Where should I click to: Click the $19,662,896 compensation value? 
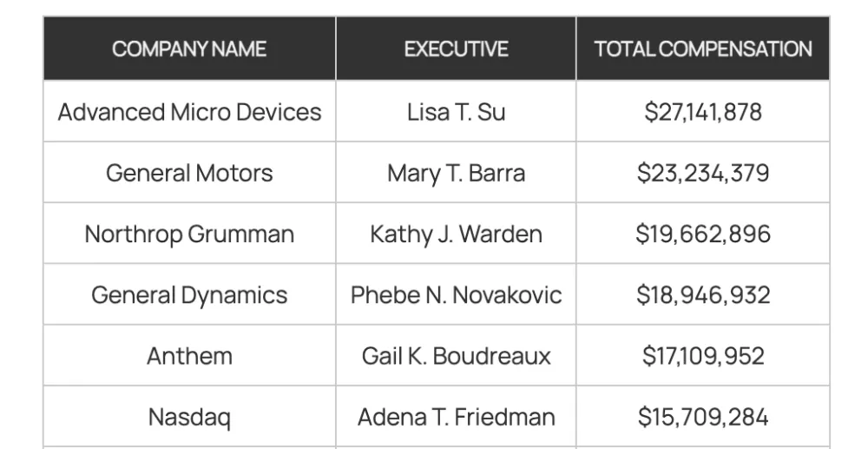point(703,234)
